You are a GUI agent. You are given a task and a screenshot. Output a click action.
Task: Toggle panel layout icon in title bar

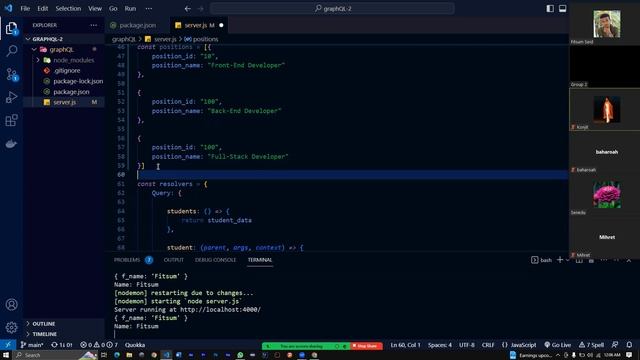tap(562, 9)
